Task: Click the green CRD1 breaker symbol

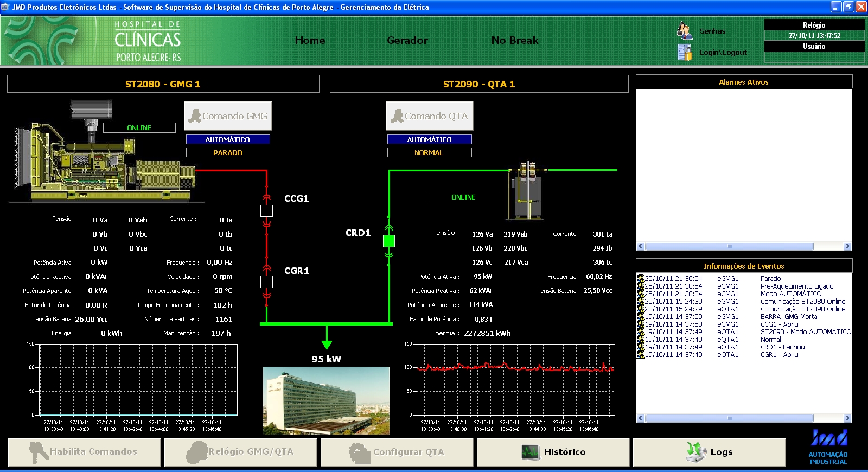Action: pyautogui.click(x=389, y=241)
